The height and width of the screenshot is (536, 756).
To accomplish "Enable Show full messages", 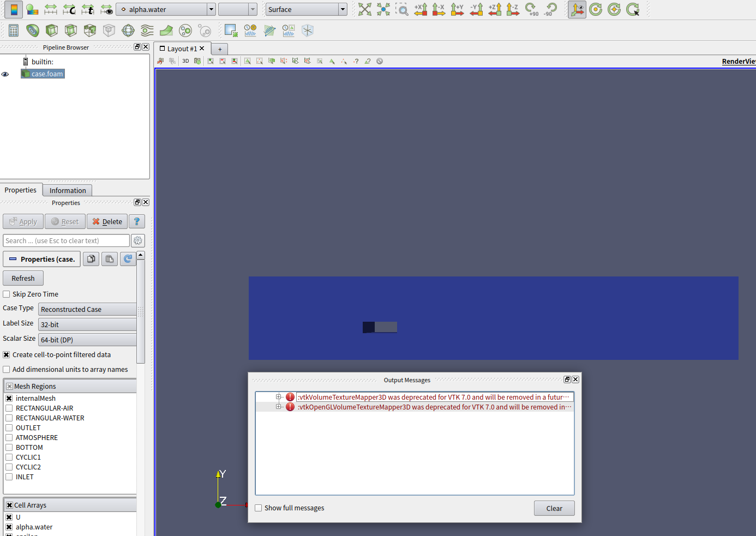I will (259, 508).
